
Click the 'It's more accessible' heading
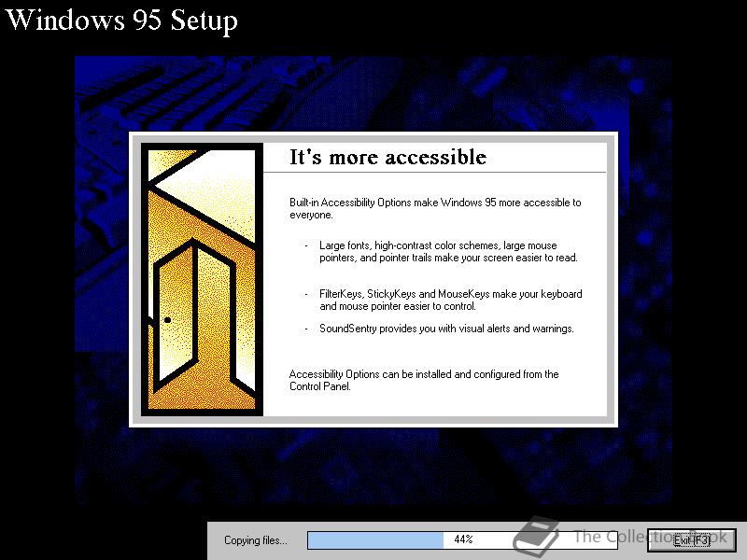pyautogui.click(x=388, y=157)
